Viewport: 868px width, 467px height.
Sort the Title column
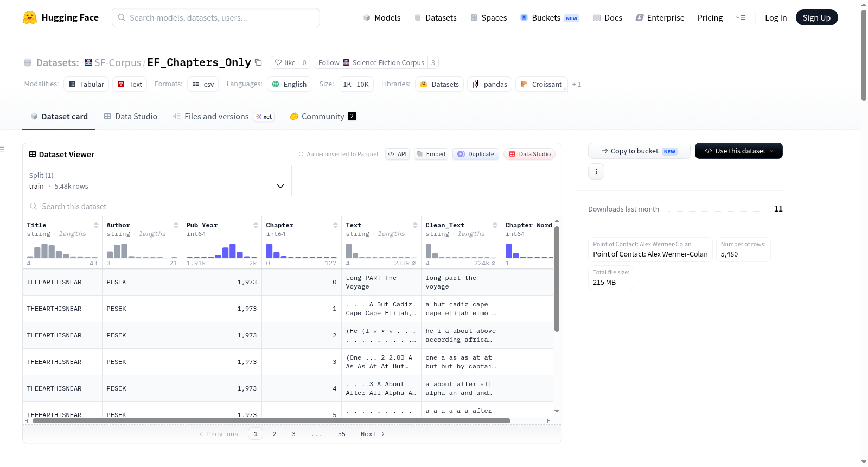click(x=96, y=225)
